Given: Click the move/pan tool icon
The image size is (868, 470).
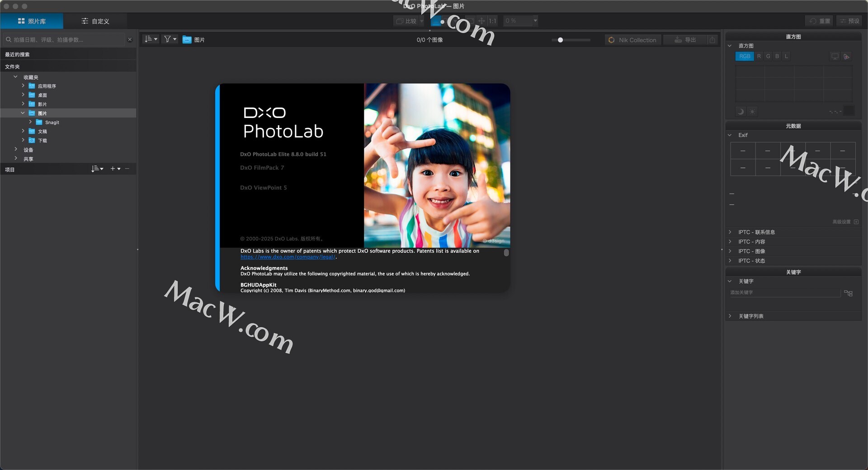Looking at the screenshot, I should point(481,21).
